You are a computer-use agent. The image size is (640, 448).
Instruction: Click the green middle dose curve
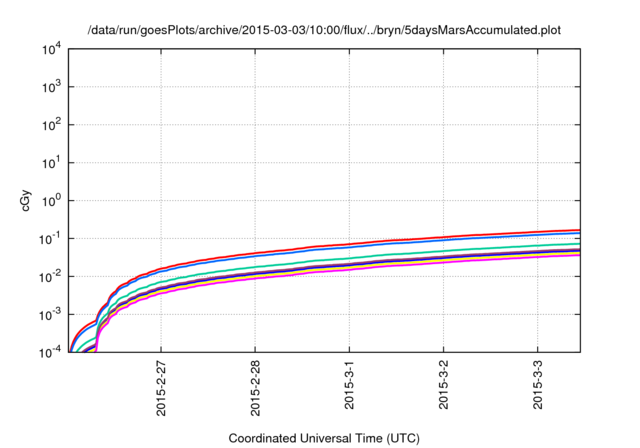click(349, 258)
